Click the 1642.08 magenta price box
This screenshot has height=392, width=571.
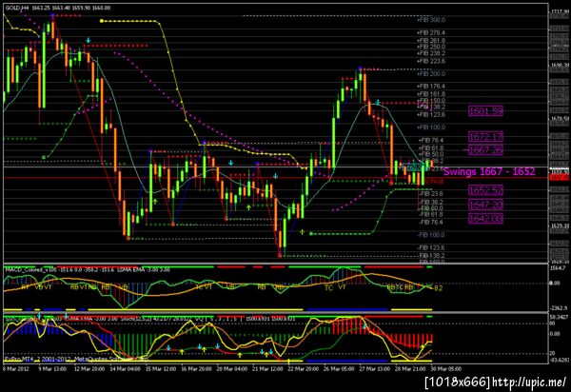tap(485, 219)
